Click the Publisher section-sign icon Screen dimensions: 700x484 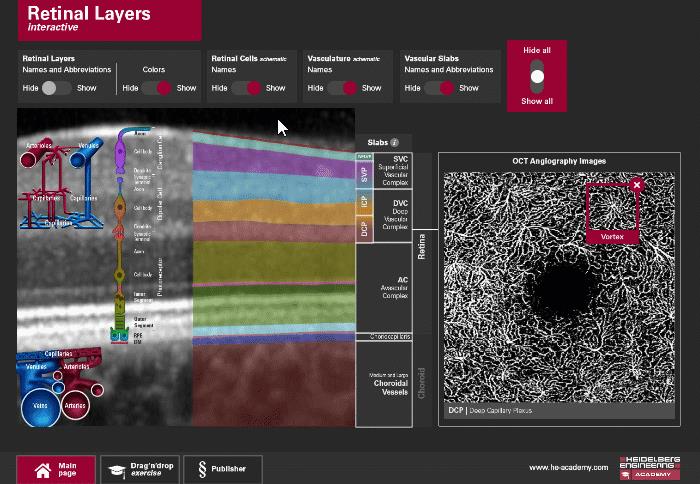(x=202, y=469)
